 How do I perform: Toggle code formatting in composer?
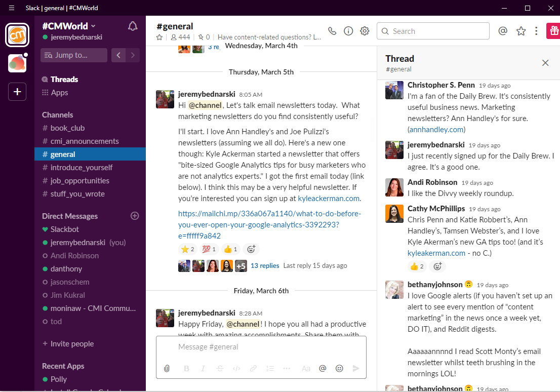tap(236, 368)
